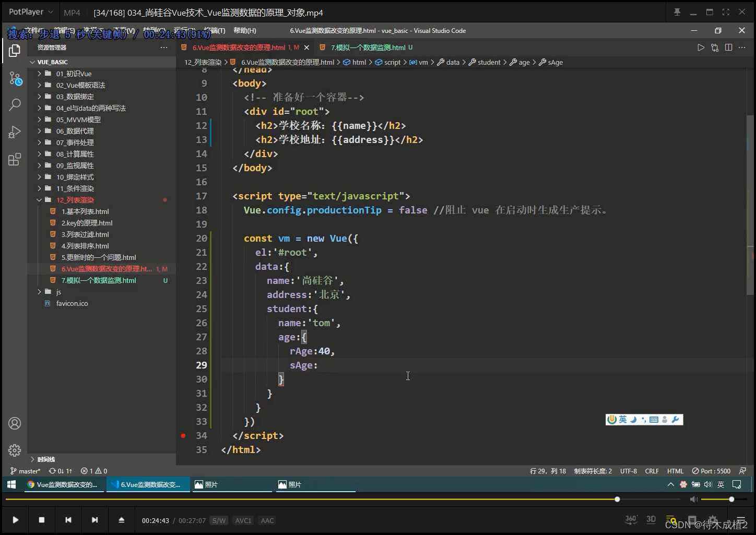Click the Stop button in PotPlayer
Image resolution: width=756 pixels, height=535 pixels.
pyautogui.click(x=42, y=520)
